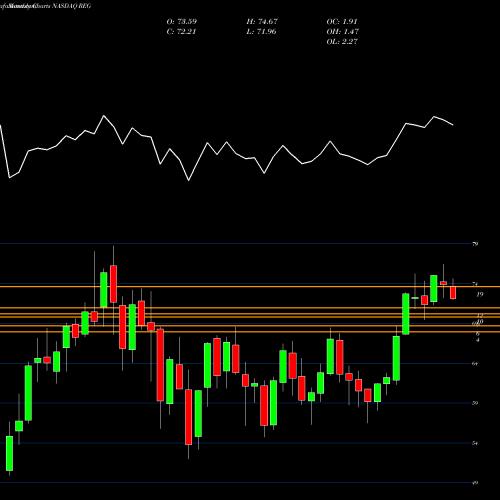Click the last red candlestick on the chart
This screenshot has height=500, width=500.
453,293
